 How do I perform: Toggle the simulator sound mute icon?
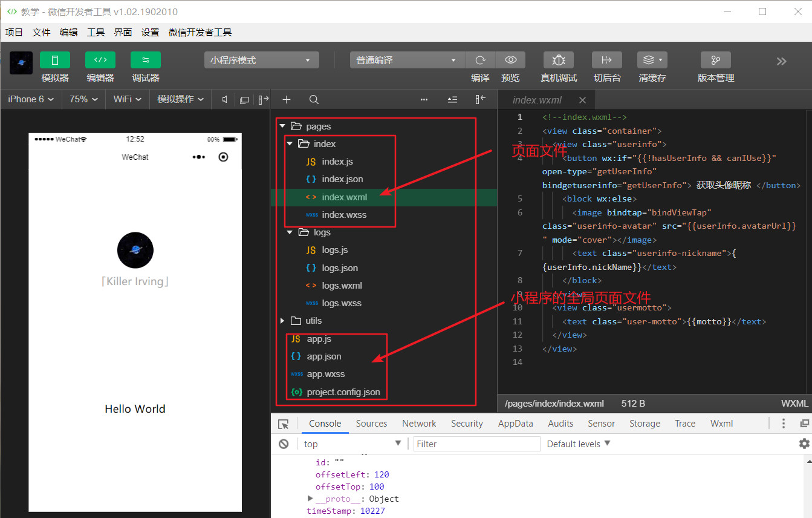(x=225, y=99)
